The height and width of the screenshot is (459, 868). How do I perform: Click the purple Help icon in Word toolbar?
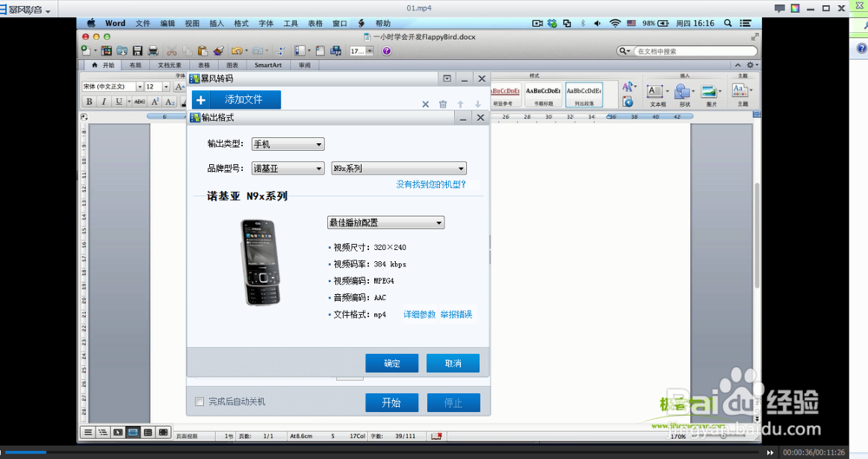click(386, 51)
